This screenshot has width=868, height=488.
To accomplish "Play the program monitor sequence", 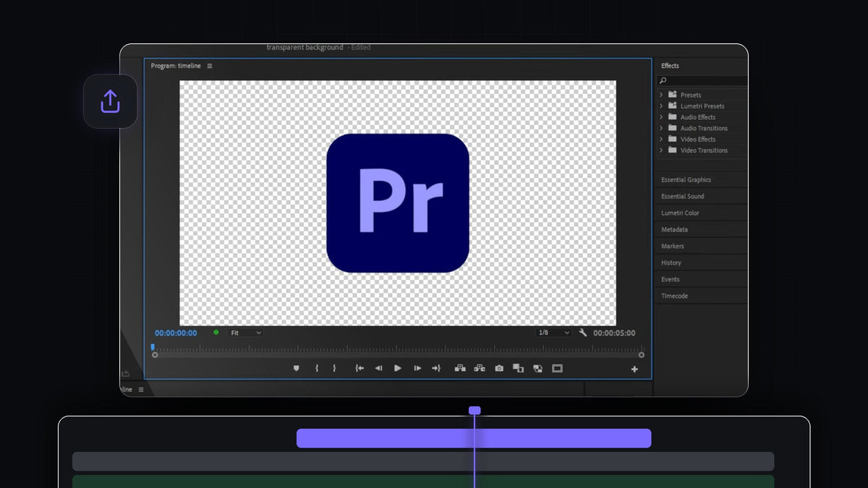I will click(398, 368).
